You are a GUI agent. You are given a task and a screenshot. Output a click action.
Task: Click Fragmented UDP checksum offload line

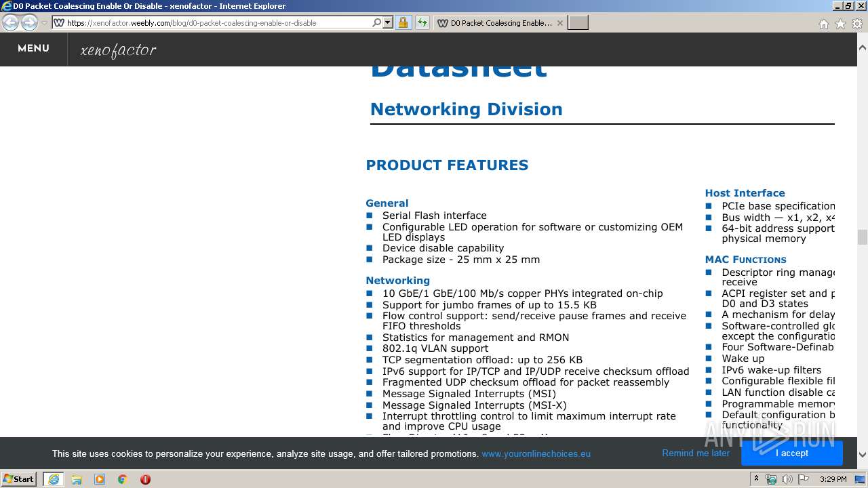tap(526, 382)
